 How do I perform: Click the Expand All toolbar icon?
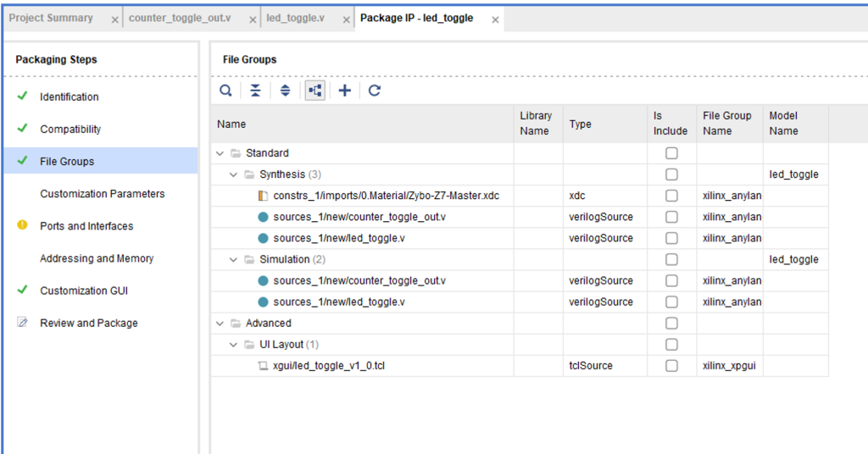(x=285, y=91)
